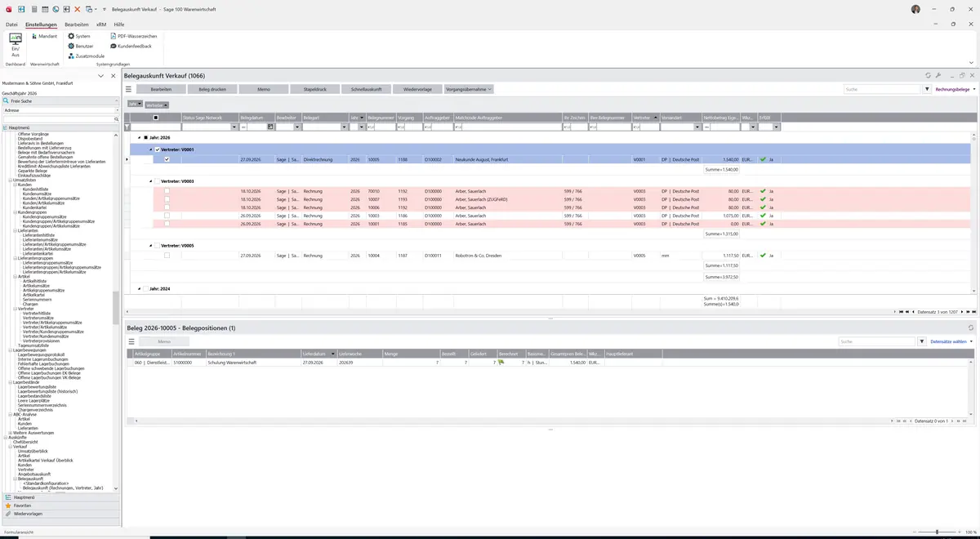Click the Suche field in Belegauskunft Verkauf
The image size is (980, 539).
(x=882, y=89)
